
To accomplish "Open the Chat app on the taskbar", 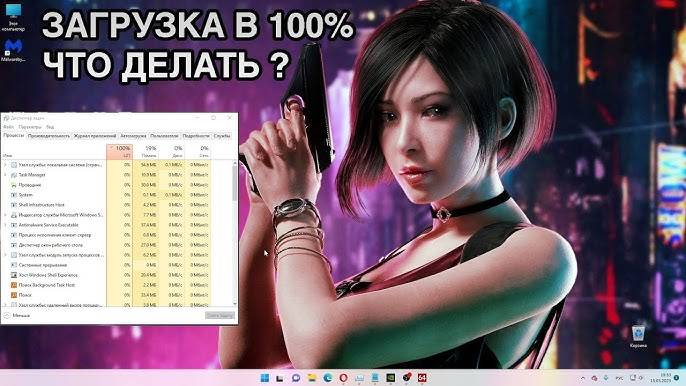I will click(x=296, y=378).
